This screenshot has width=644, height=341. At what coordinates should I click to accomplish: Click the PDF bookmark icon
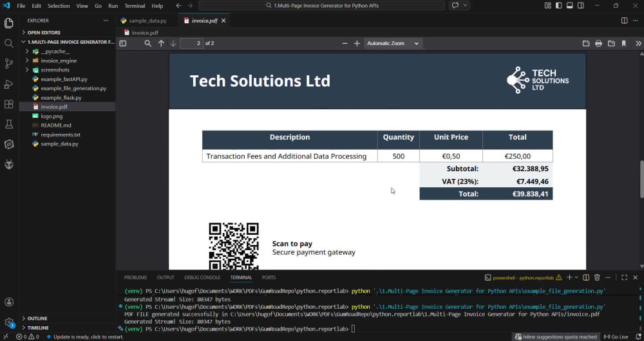pos(624,43)
